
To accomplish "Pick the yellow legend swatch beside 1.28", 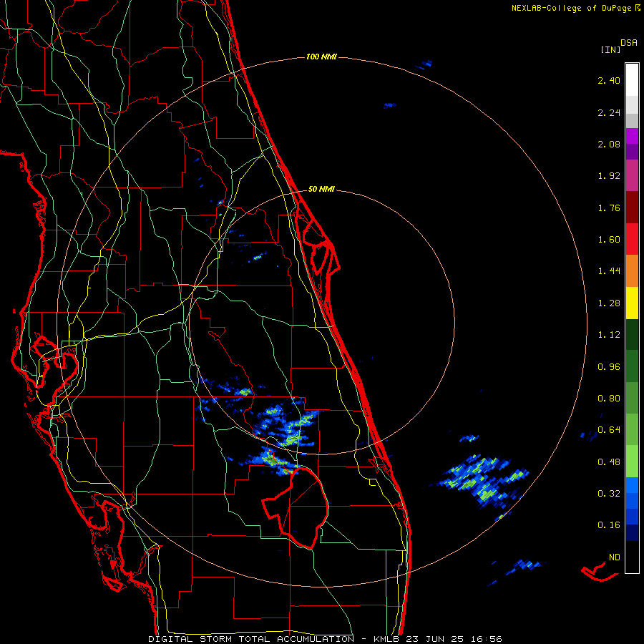I will 632,303.
